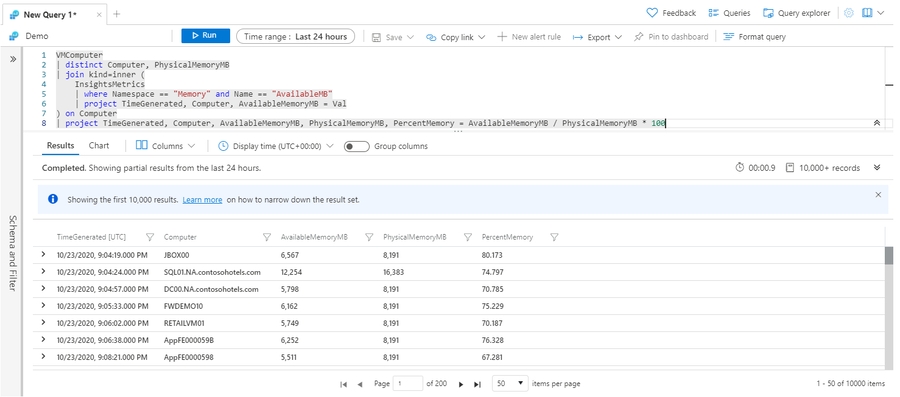
Task: Dismiss the 10,000 results info banner
Action: pyautogui.click(x=878, y=194)
